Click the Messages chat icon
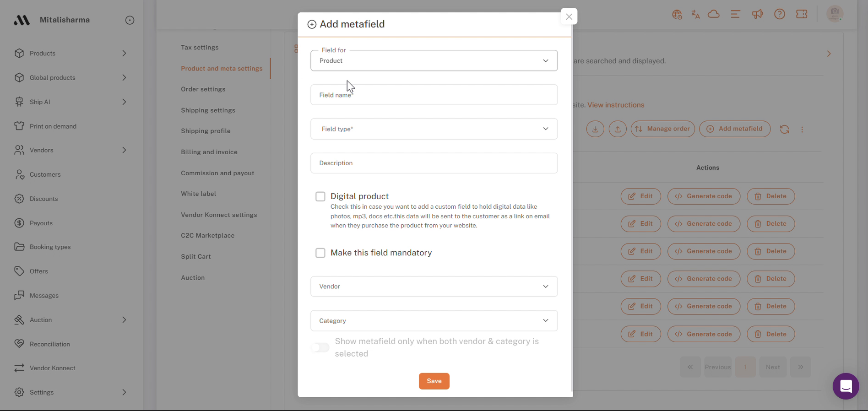Viewport: 868px width, 411px height. (x=19, y=295)
